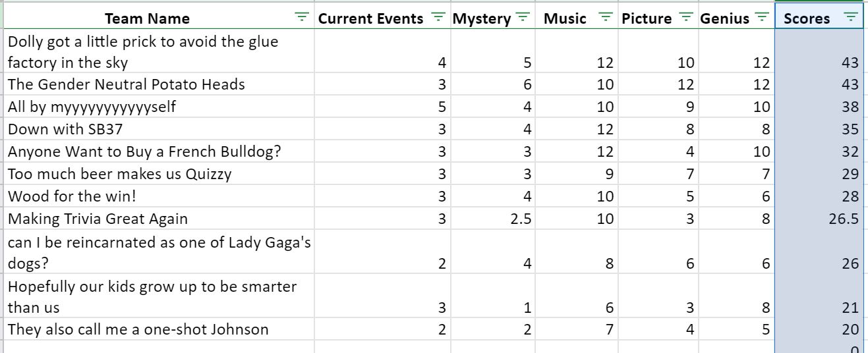Select the Team Name header cell
The height and width of the screenshot is (353, 868).
159,18
